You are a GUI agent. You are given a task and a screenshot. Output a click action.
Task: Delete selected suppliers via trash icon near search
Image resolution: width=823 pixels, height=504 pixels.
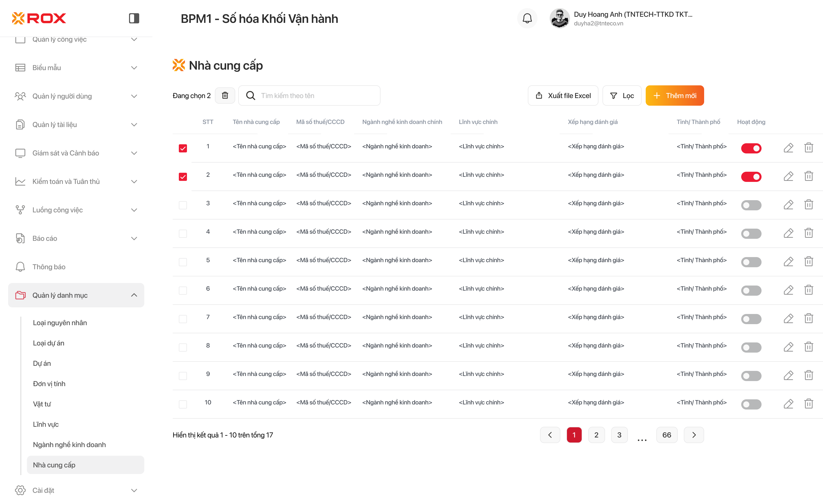tap(225, 96)
